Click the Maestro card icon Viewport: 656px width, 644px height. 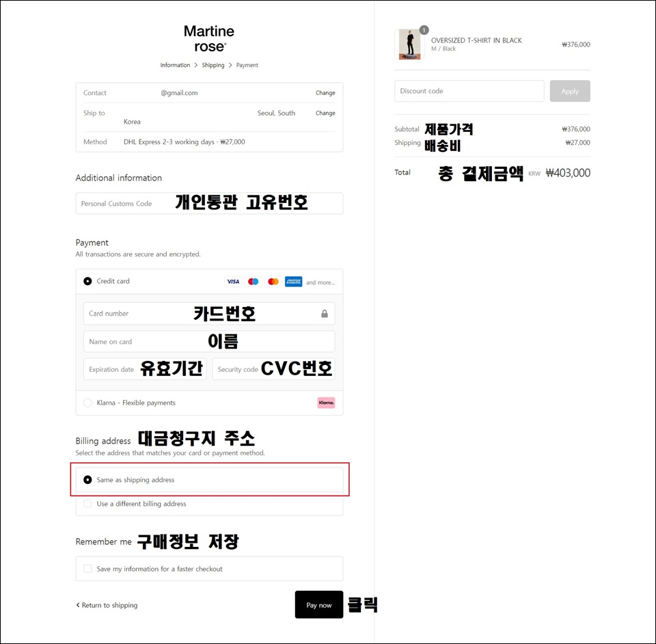pos(253,282)
